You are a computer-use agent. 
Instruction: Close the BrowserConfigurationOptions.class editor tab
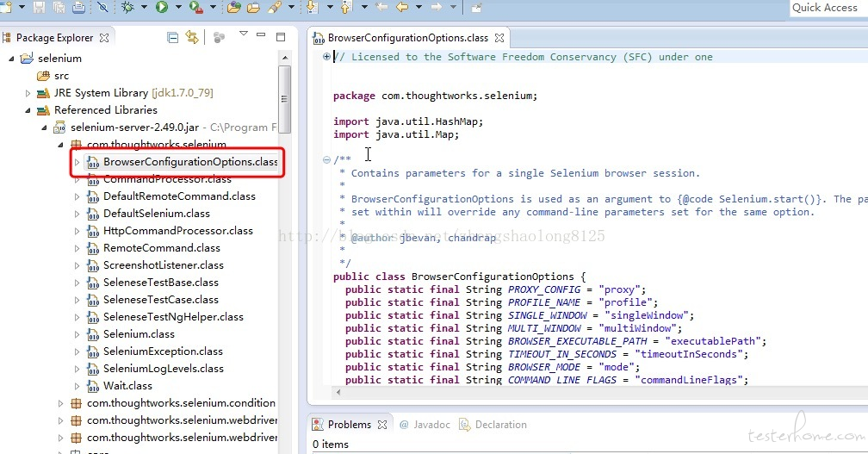coord(499,38)
